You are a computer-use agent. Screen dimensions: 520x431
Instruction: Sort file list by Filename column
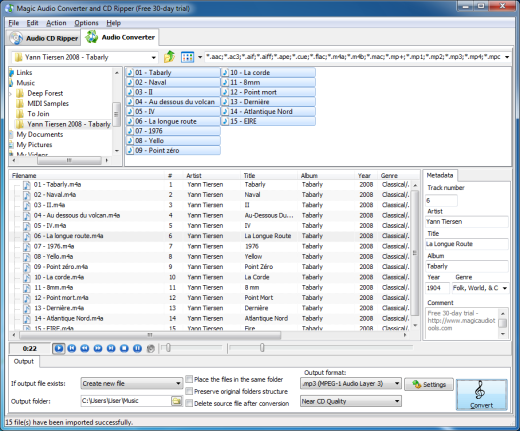87,176
